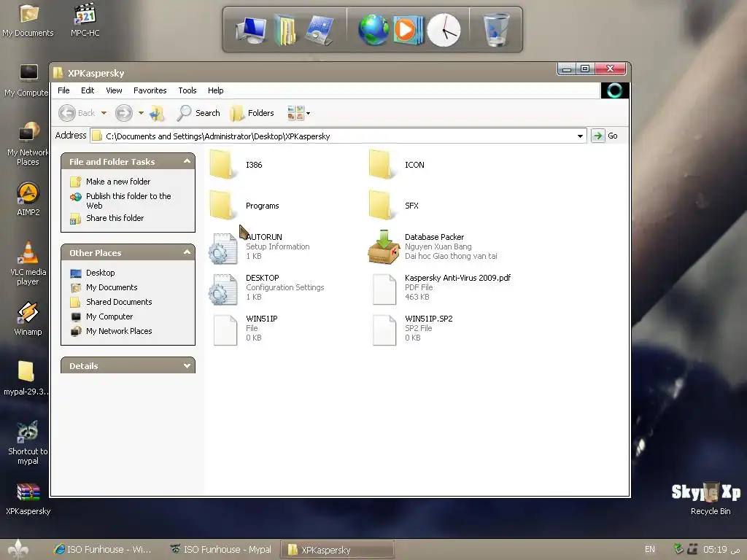747x560 pixels.
Task: Go to My Documents in Other Places
Action: (x=112, y=287)
